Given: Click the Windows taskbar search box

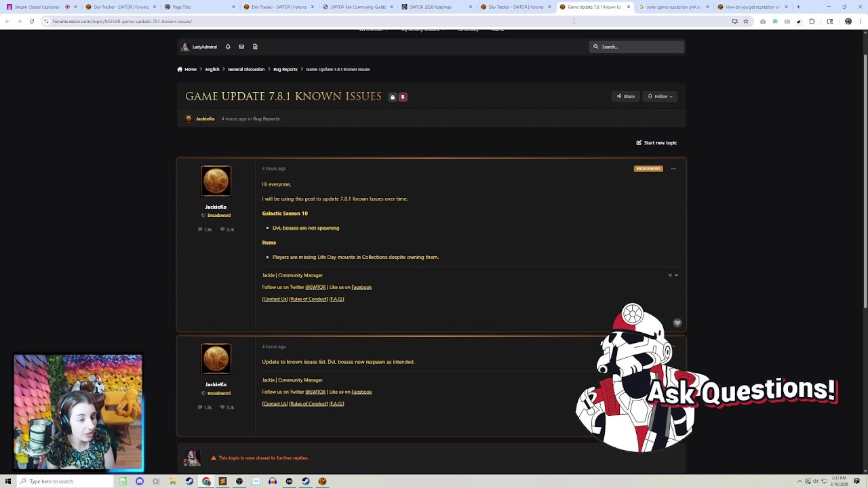Looking at the screenshot, I should 65,481.
